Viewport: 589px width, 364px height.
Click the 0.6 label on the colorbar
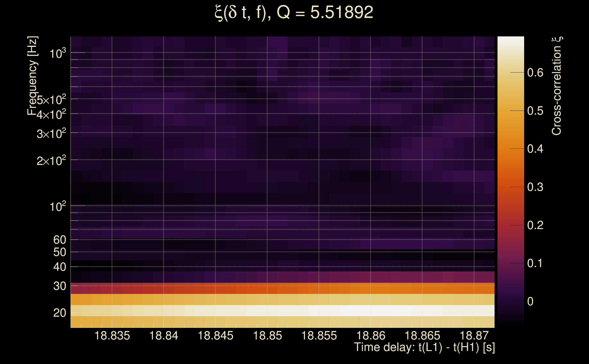tap(535, 73)
